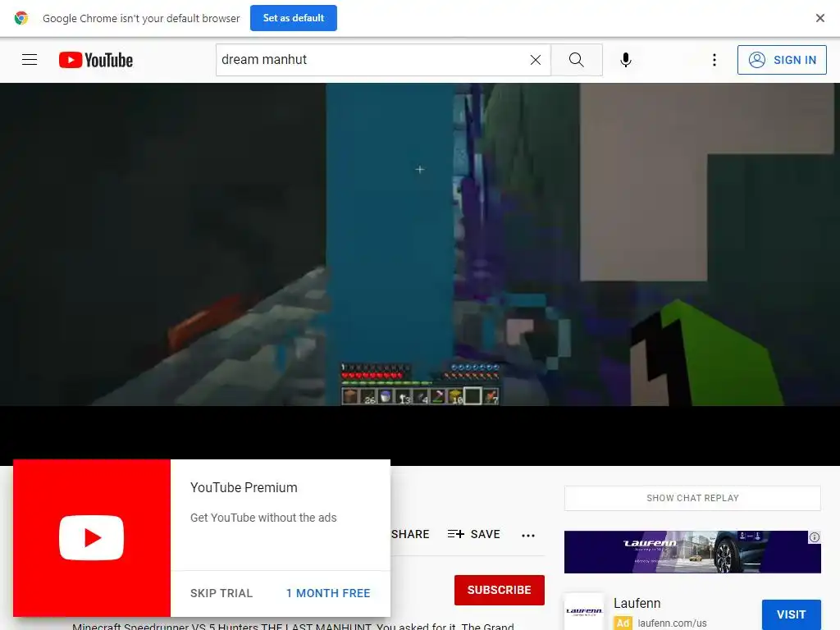Click the small Laufenn logo thumbnail
Image resolution: width=840 pixels, height=630 pixels.
click(584, 611)
